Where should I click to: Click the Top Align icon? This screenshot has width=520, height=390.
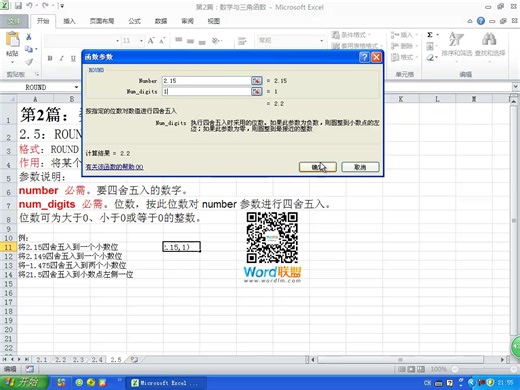[179, 40]
